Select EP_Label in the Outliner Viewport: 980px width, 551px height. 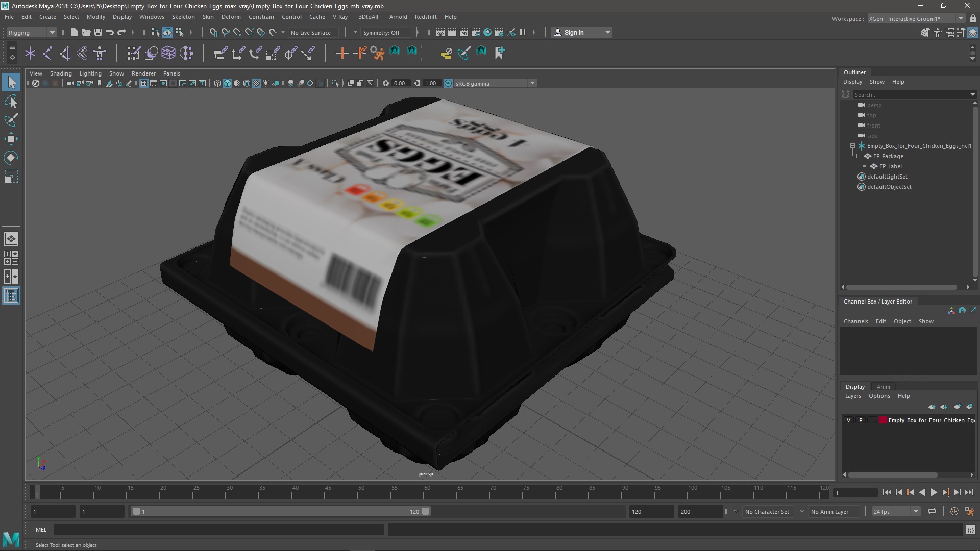point(890,166)
